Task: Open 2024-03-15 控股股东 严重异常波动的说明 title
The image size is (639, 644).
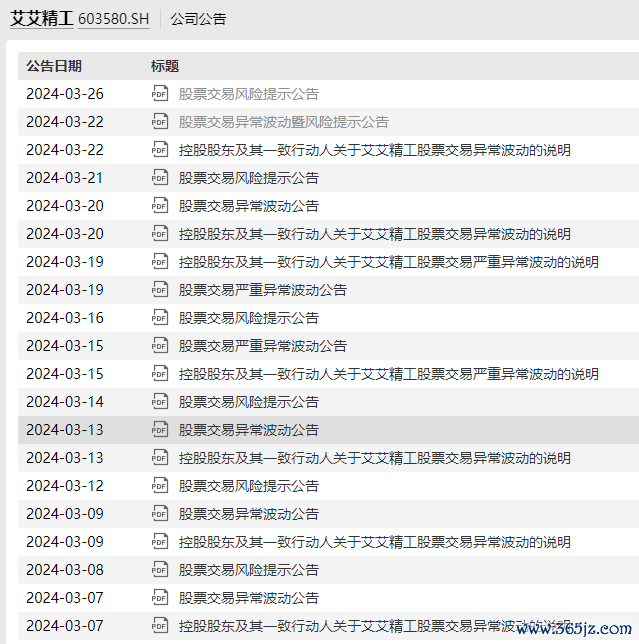Action: (388, 374)
